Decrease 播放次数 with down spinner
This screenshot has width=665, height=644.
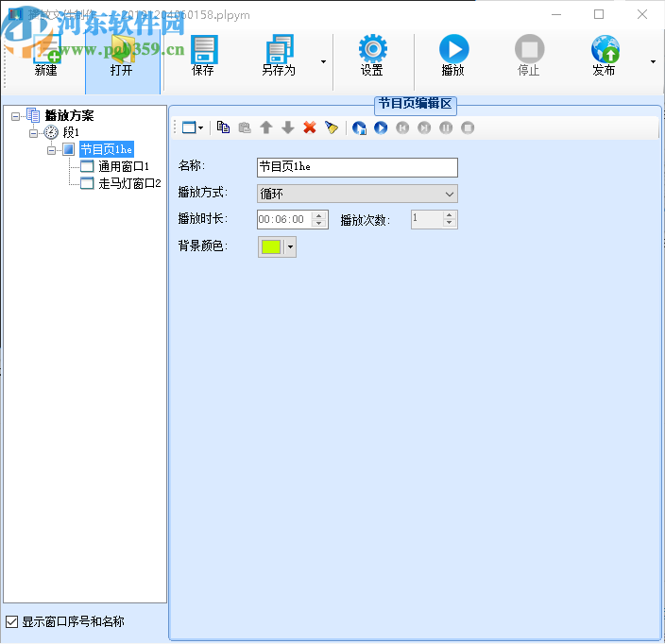tap(449, 224)
